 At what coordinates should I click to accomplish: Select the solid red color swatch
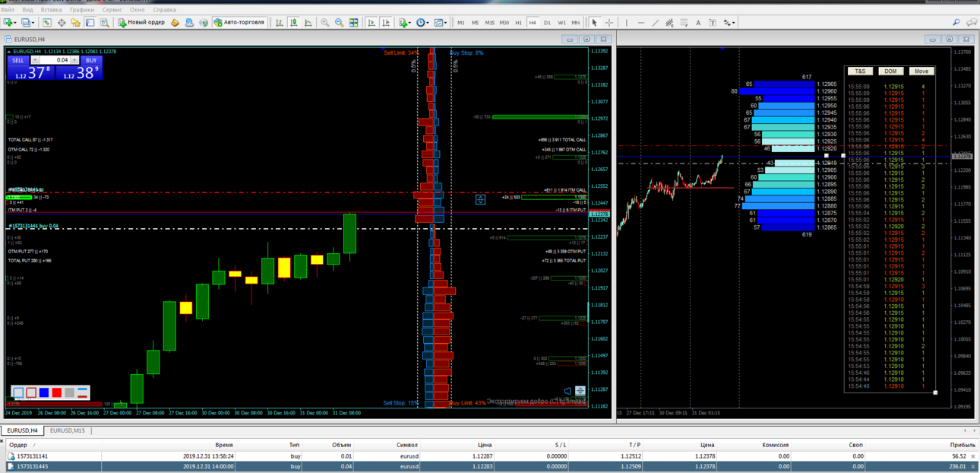(x=57, y=392)
